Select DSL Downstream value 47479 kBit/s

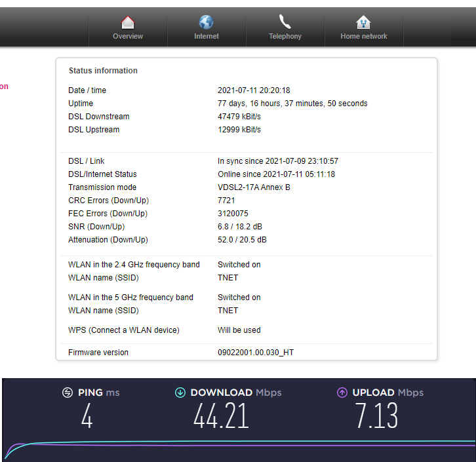[x=239, y=117]
